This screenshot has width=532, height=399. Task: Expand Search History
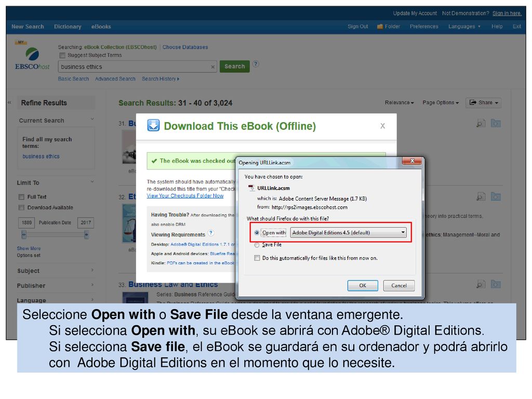tap(160, 79)
